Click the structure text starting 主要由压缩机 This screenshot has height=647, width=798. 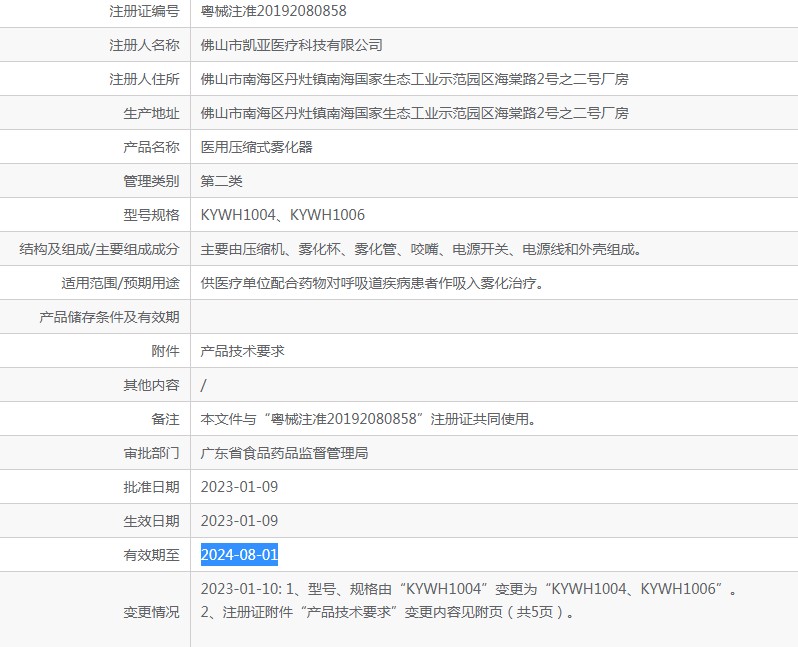[x=421, y=249]
